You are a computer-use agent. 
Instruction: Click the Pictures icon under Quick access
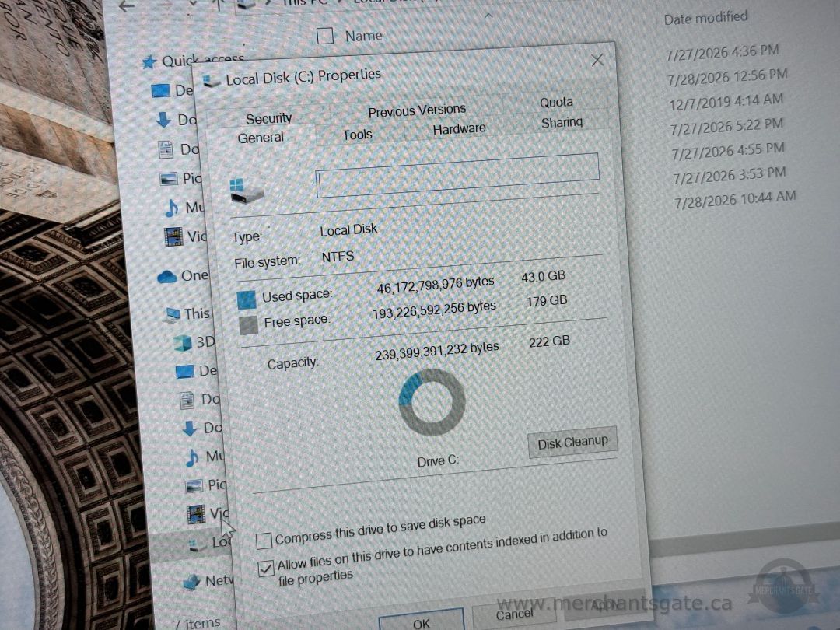click(x=169, y=178)
